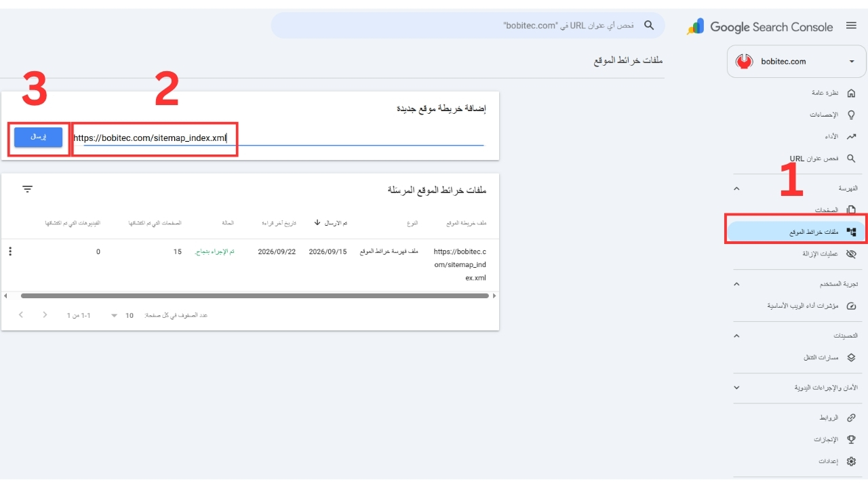
Task: Collapse the Indexing (الفهرسة) section
Action: click(737, 188)
